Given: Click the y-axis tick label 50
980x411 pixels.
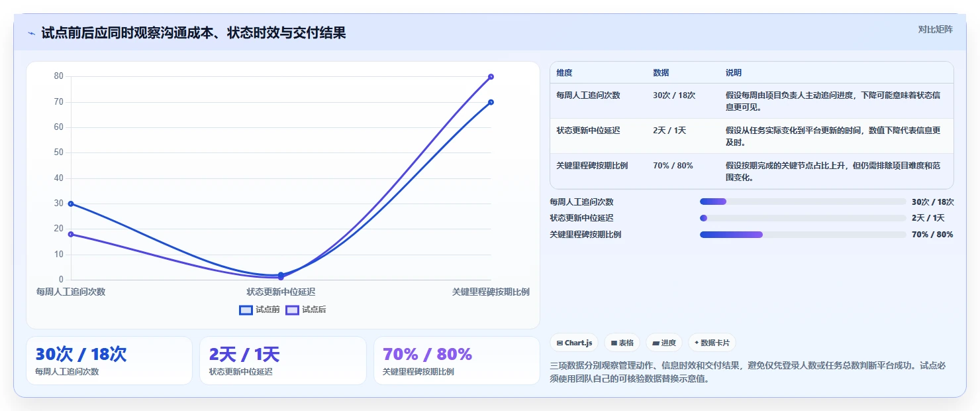Looking at the screenshot, I should coord(59,152).
